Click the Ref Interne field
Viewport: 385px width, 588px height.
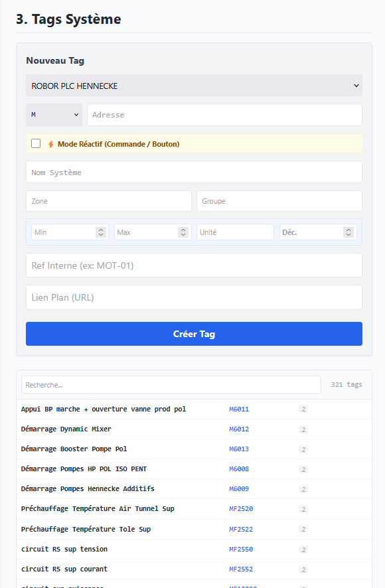[194, 265]
